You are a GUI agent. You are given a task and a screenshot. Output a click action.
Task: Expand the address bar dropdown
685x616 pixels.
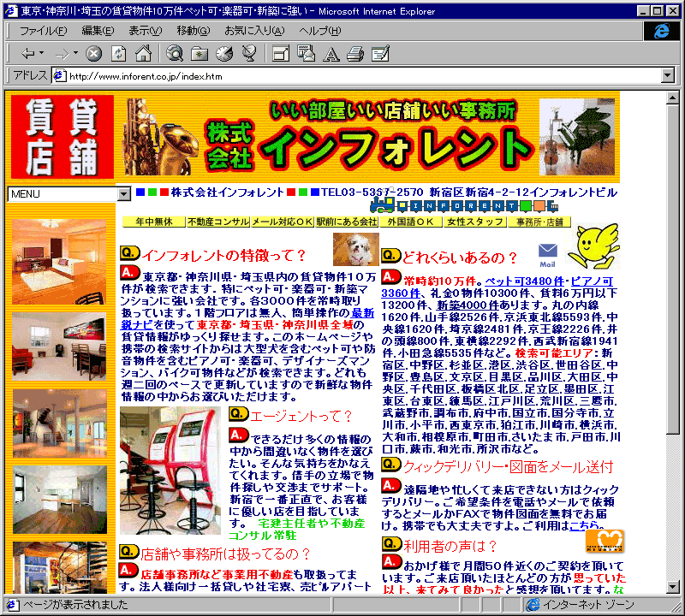click(667, 76)
